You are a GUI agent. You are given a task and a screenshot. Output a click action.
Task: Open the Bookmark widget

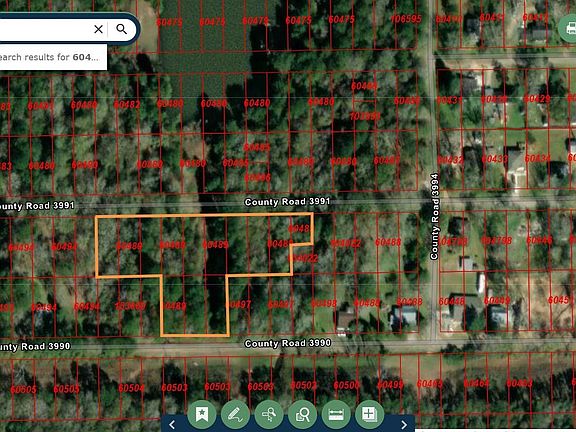click(x=201, y=414)
